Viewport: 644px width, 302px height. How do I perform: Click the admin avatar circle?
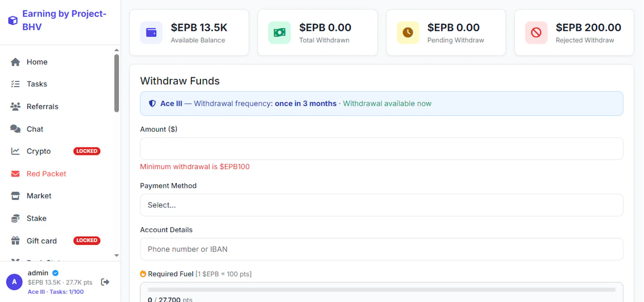tap(14, 282)
